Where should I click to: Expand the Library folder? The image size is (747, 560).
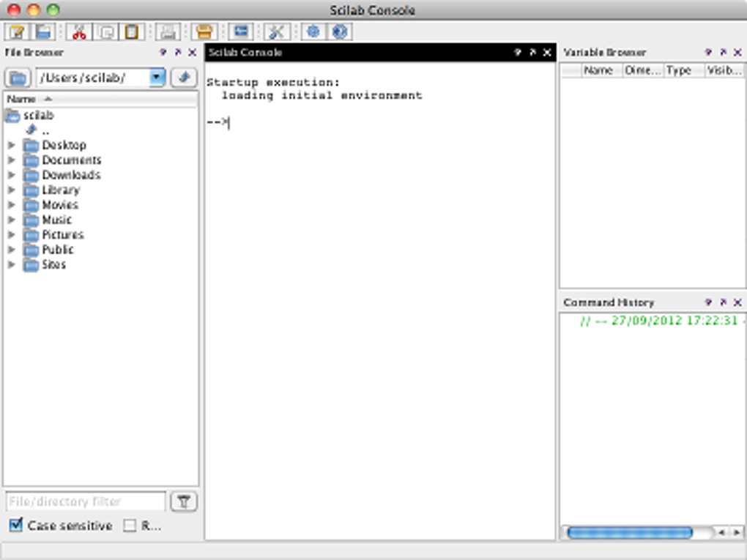click(12, 190)
